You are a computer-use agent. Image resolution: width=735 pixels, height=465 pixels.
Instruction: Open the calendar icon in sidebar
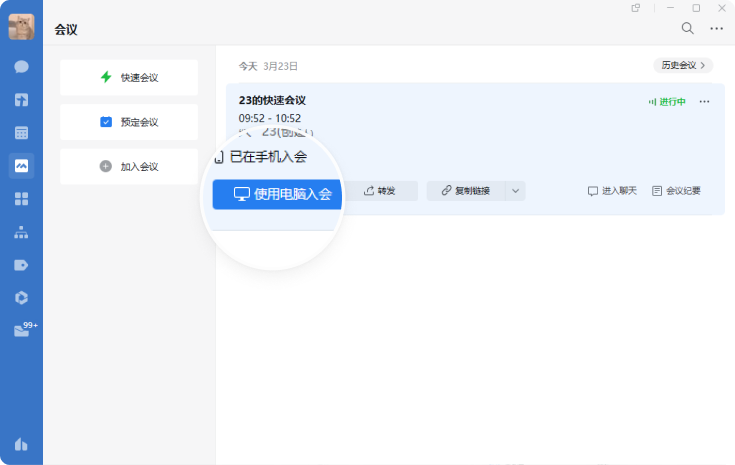pyautogui.click(x=21, y=132)
